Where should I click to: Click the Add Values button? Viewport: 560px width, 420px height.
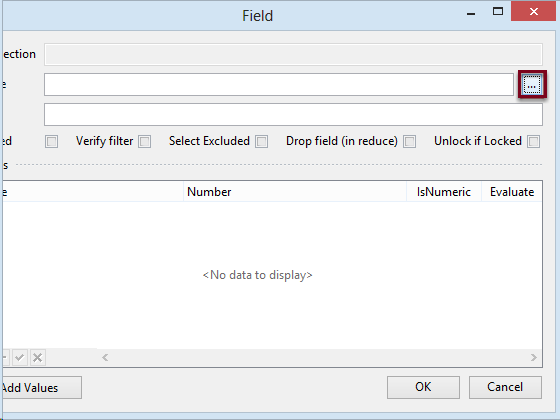click(41, 388)
